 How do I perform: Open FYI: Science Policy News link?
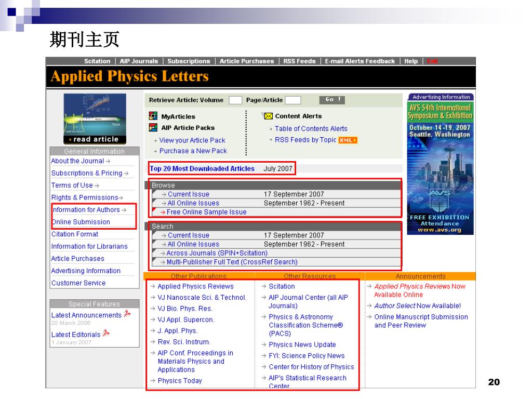307,355
